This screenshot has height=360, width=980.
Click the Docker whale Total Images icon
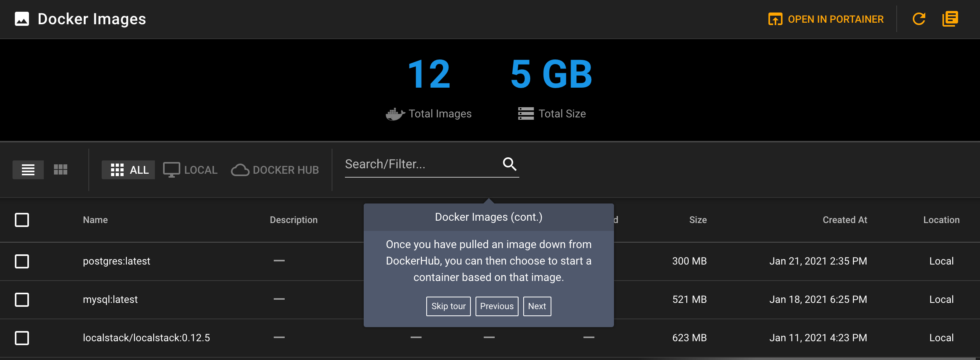(x=395, y=114)
